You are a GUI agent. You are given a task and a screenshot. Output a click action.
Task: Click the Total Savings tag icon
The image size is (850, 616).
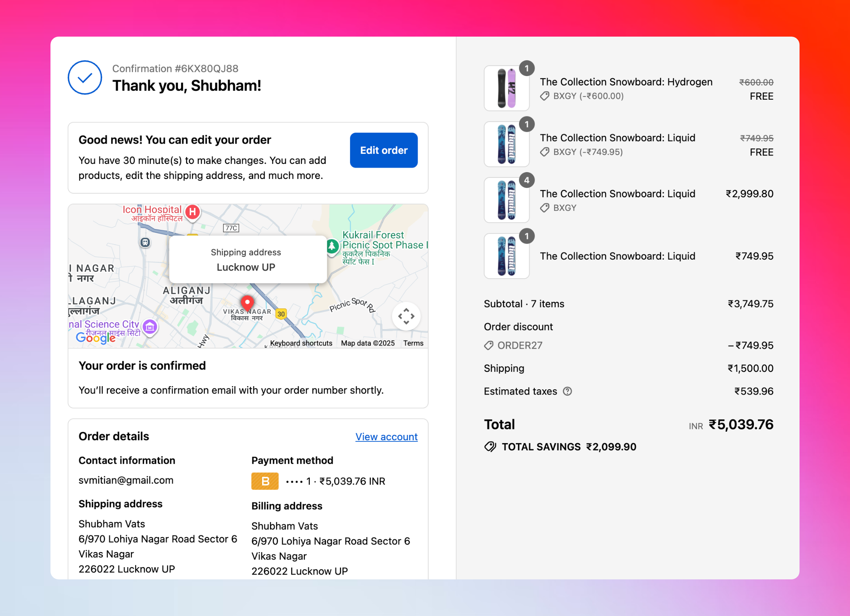490,447
